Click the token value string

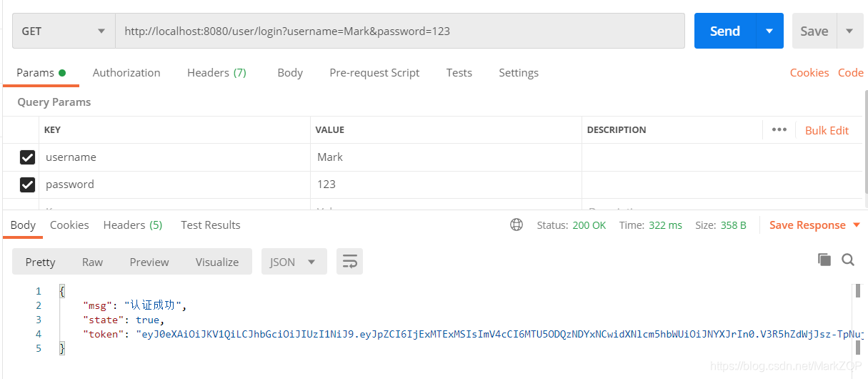(500, 334)
